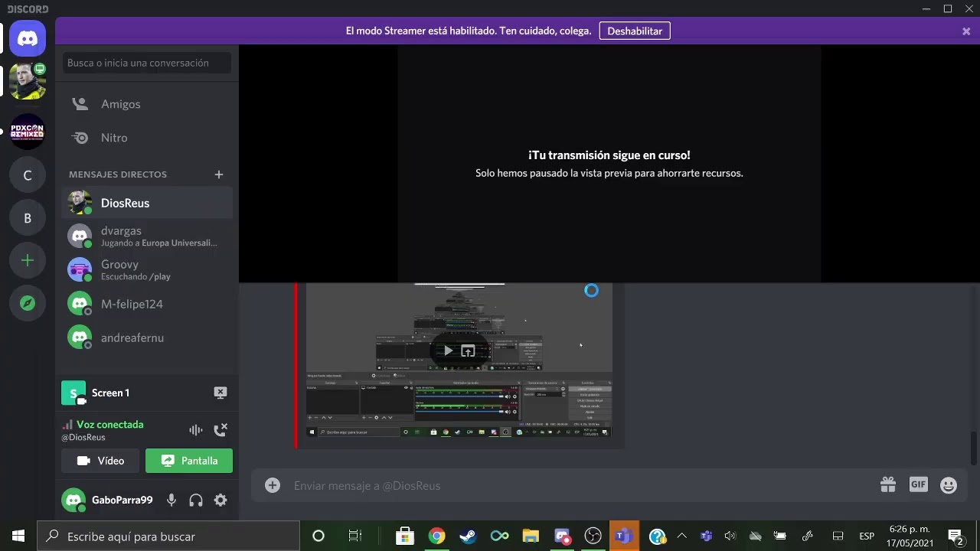Focus the Busca o inicia una conversación field
Screen dimensions: 980x551
[146, 63]
